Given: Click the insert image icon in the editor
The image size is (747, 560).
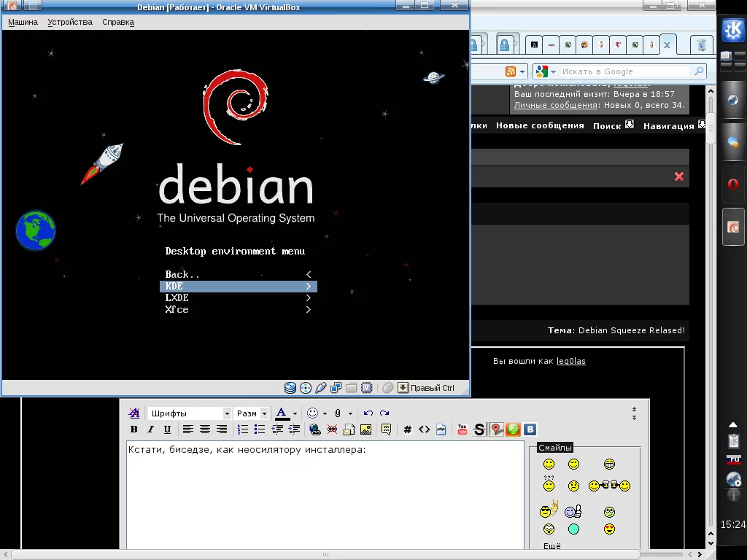Looking at the screenshot, I should [365, 429].
